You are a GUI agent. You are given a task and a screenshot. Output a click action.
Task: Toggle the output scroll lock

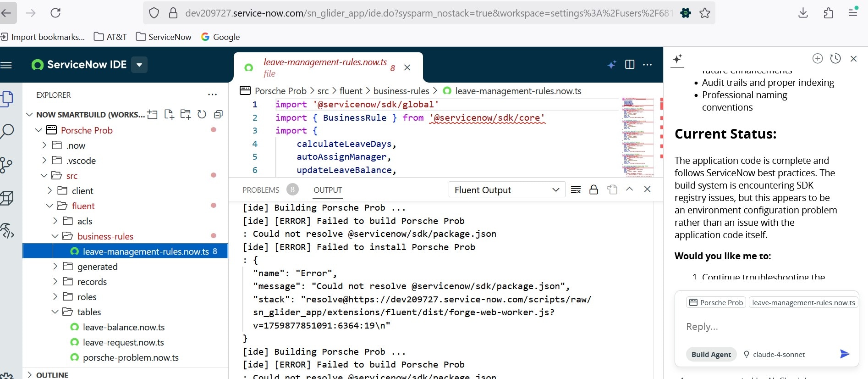[x=593, y=189]
